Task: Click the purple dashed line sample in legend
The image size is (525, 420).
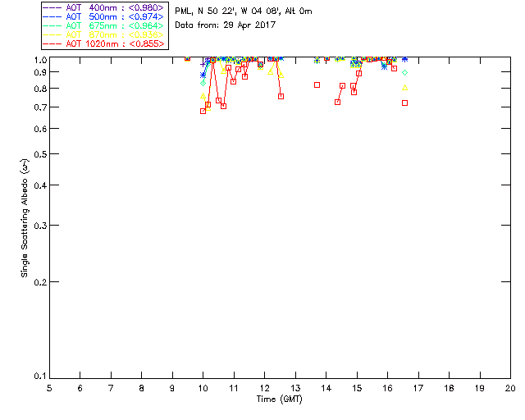Action: pos(52,7)
